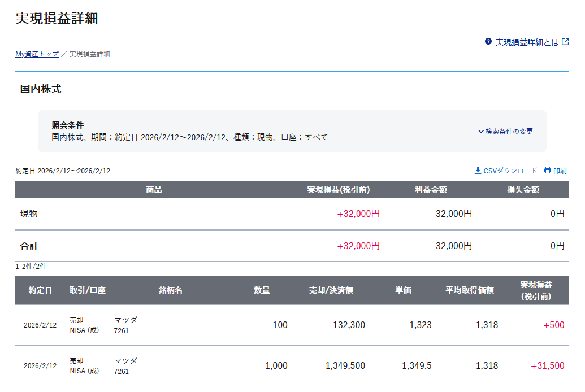Click the 単価 column header
Screen dimensions: 585x392
coord(403,290)
